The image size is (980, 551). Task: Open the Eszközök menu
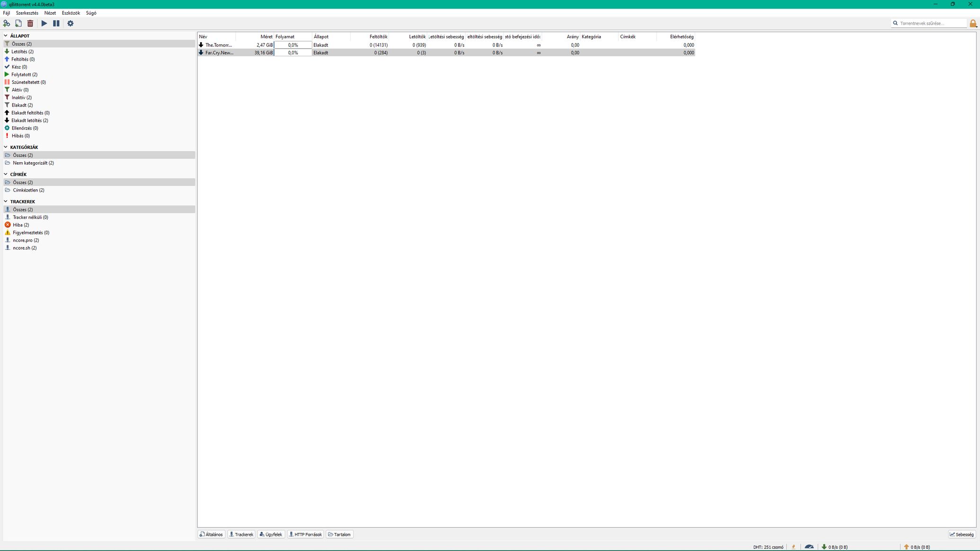71,13
